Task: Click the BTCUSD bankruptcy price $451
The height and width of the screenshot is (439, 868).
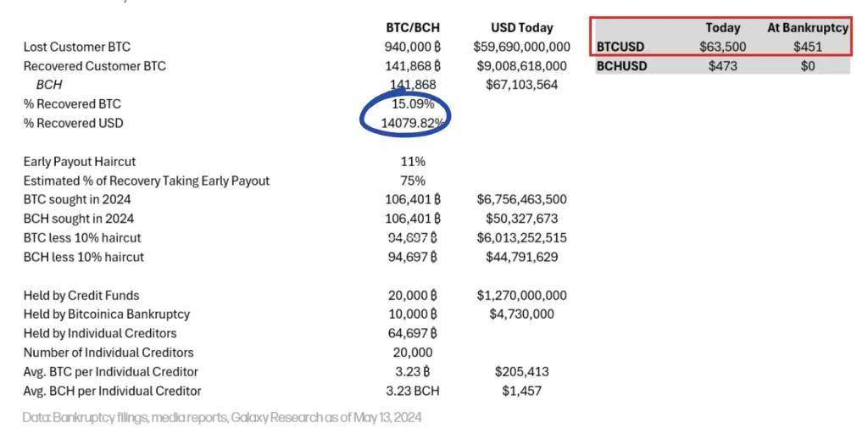Action: [807, 47]
